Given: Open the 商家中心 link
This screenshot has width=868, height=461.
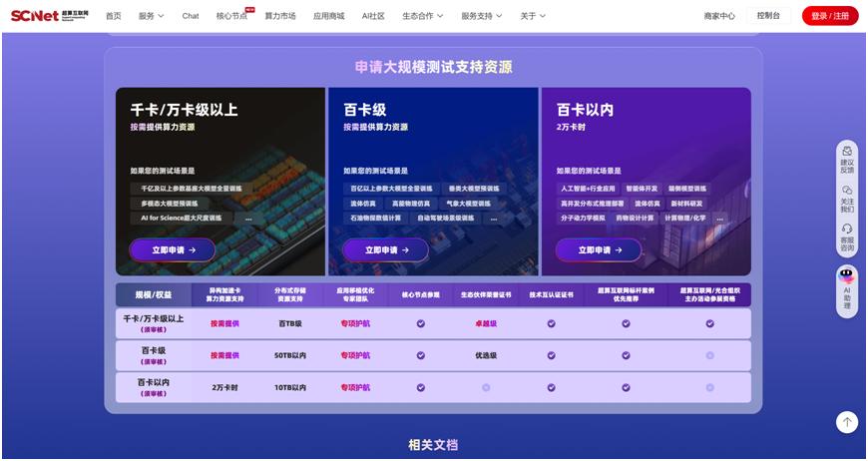Looking at the screenshot, I should point(719,16).
